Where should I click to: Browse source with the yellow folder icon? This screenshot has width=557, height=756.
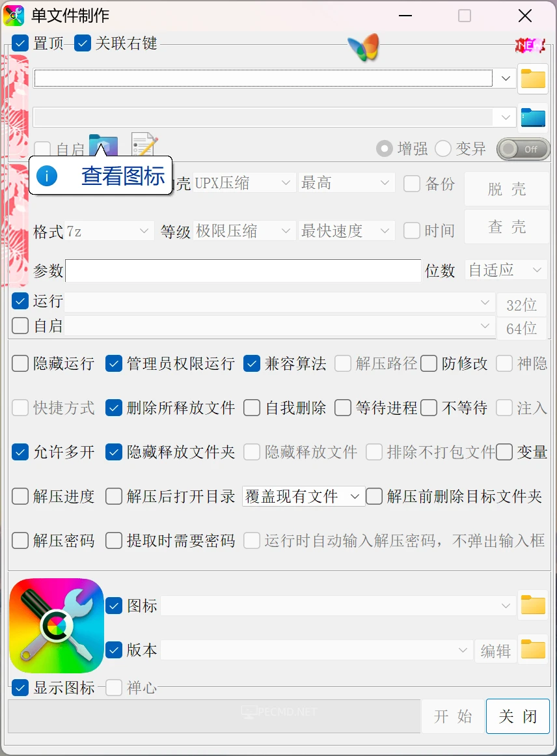click(533, 79)
